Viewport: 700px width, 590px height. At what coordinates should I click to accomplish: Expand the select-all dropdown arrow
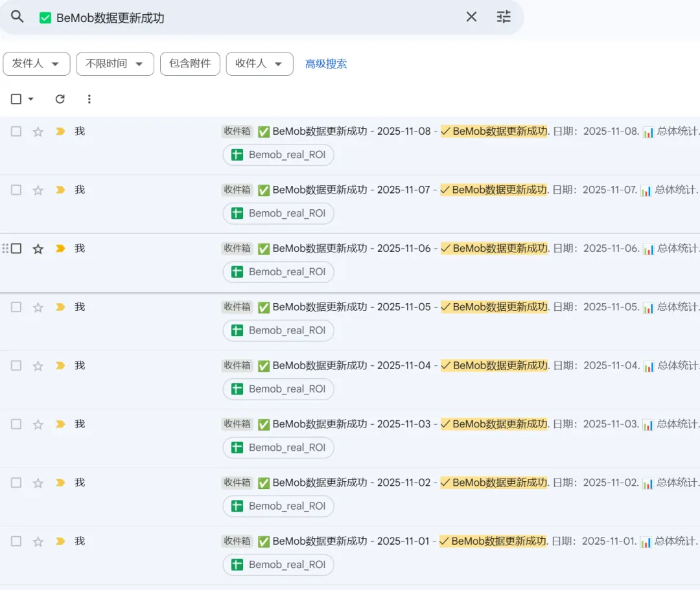click(x=31, y=99)
